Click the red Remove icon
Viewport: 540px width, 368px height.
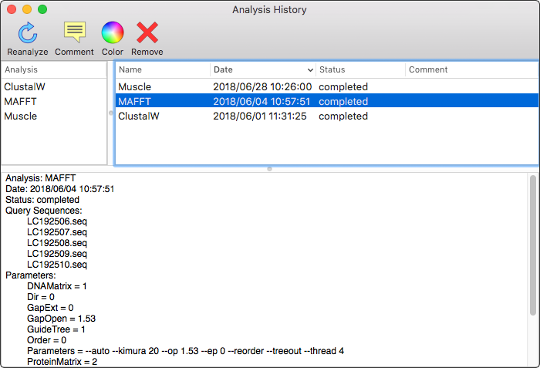click(147, 32)
